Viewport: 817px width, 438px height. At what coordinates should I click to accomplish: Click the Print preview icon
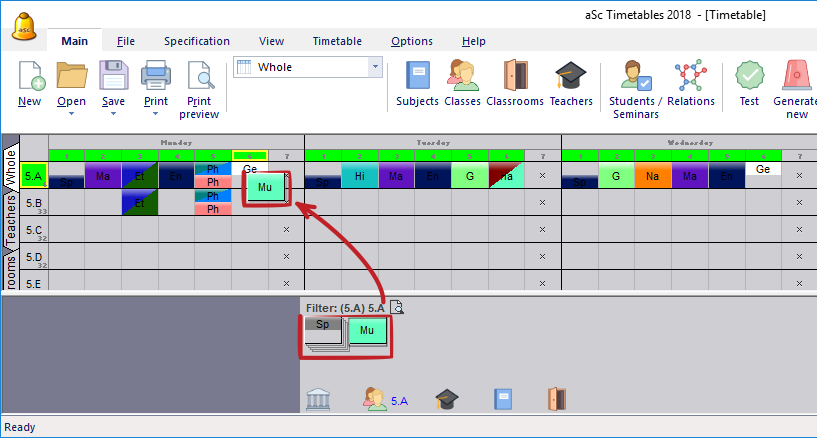[x=199, y=78]
